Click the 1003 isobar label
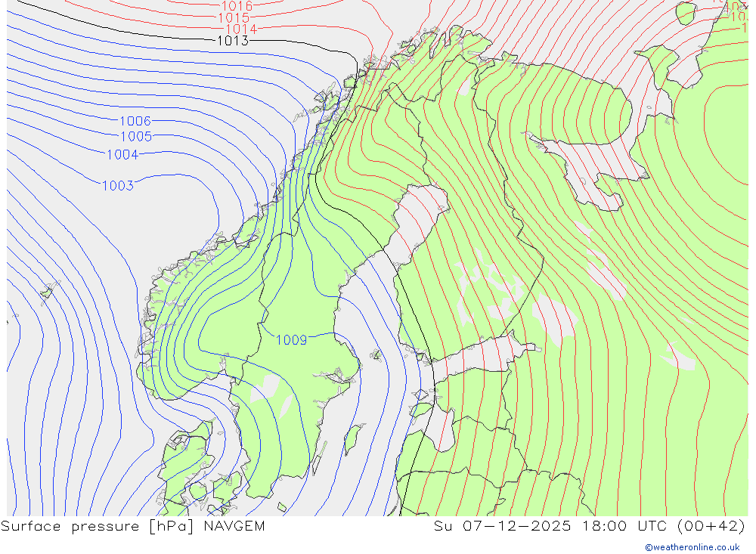756x554 pixels. (118, 186)
